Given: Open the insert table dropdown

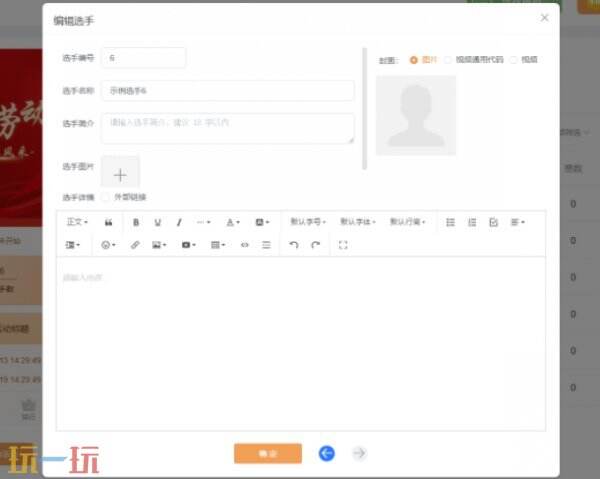Looking at the screenshot, I should [218, 245].
